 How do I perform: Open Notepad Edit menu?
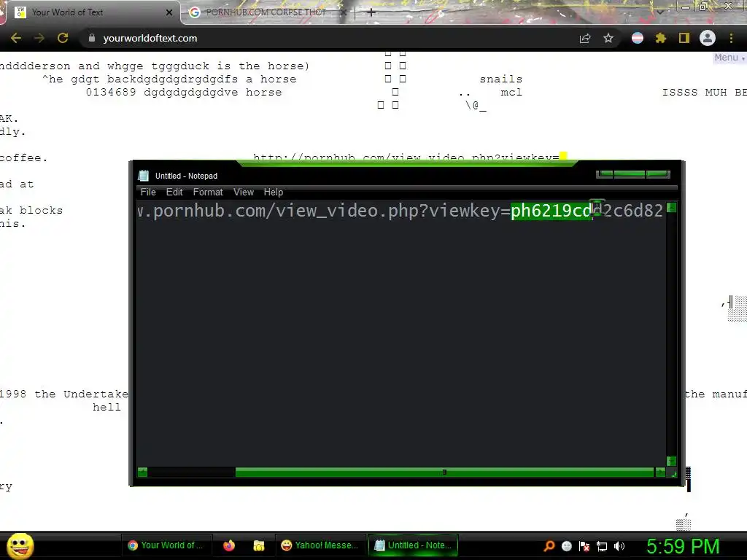tap(174, 192)
